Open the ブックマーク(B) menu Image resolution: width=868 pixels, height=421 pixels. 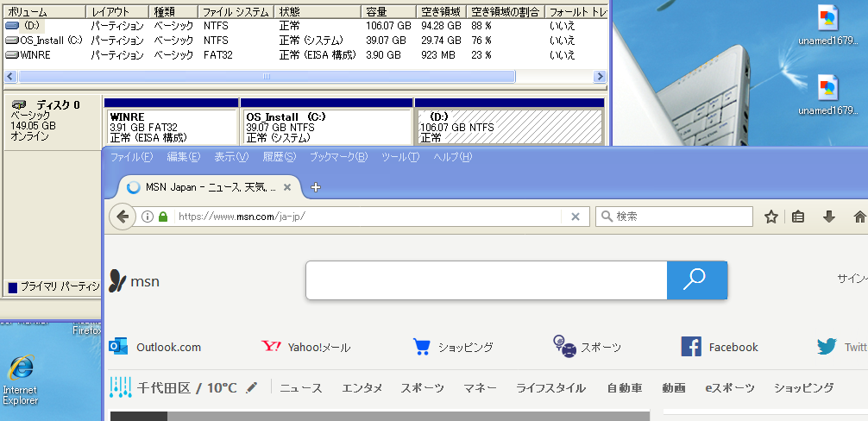click(x=338, y=157)
